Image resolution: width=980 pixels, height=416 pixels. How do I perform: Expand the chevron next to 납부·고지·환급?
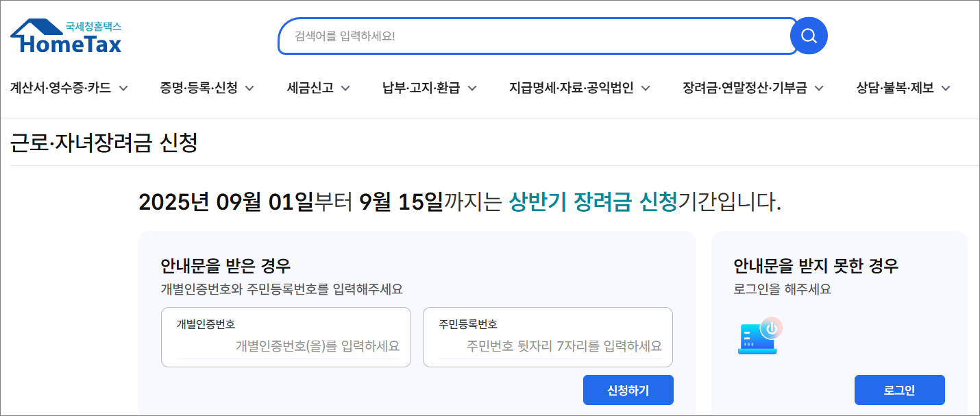[x=471, y=88]
